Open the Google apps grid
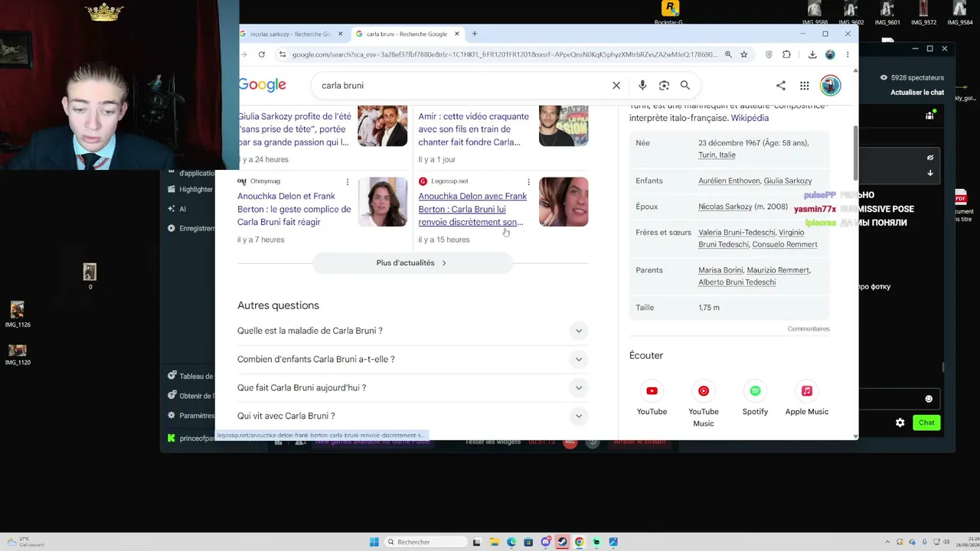Image resolution: width=980 pixels, height=551 pixels. [804, 86]
